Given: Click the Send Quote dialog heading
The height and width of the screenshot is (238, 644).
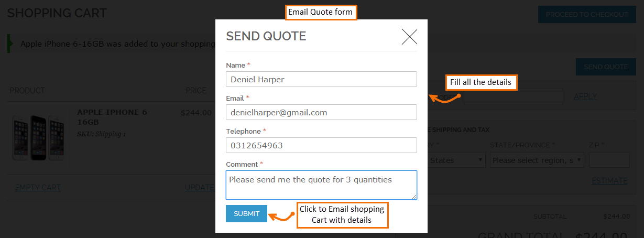Looking at the screenshot, I should pos(266,36).
